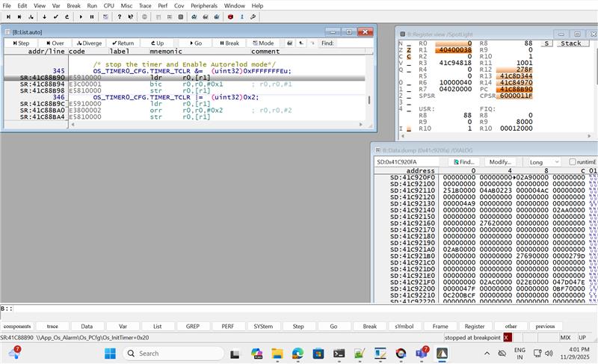Screen dimensions: 598x364
Task: Click the Diverge button in List window
Action: click(x=89, y=43)
